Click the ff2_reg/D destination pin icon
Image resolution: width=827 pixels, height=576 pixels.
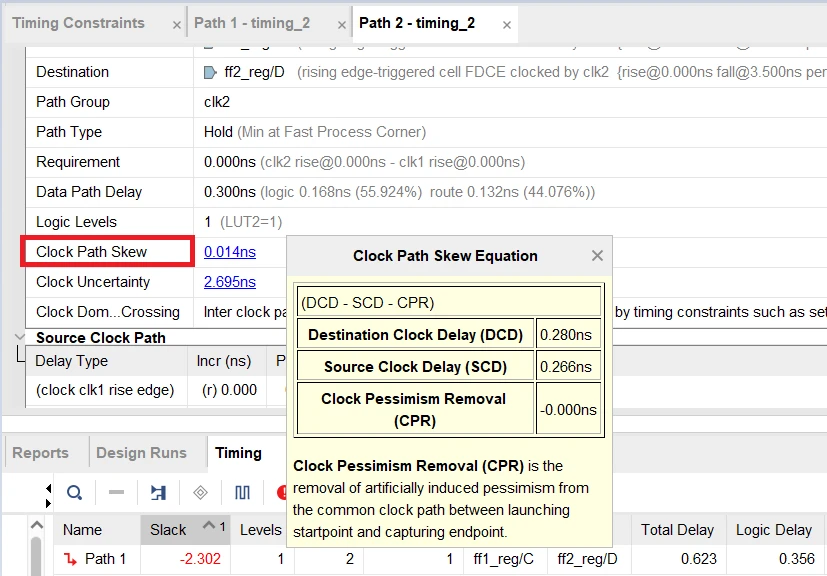coord(210,72)
